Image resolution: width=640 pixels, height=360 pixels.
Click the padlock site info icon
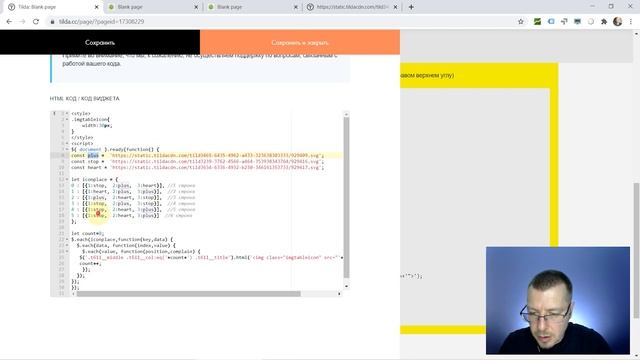click(52, 22)
